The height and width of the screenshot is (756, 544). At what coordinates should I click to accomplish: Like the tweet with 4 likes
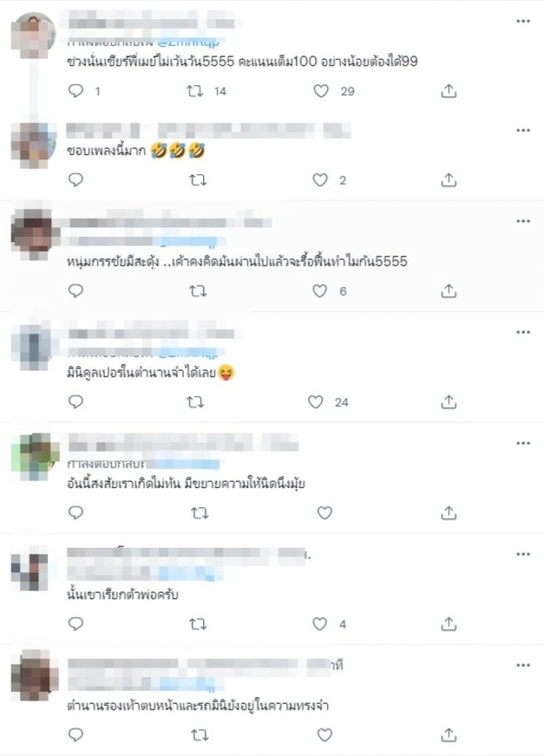point(320,624)
